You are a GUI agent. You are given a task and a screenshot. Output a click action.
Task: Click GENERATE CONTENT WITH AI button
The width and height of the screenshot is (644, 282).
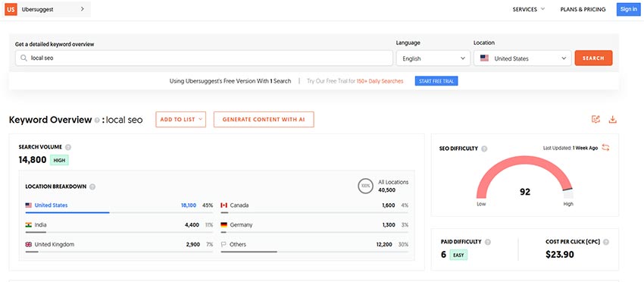264,119
